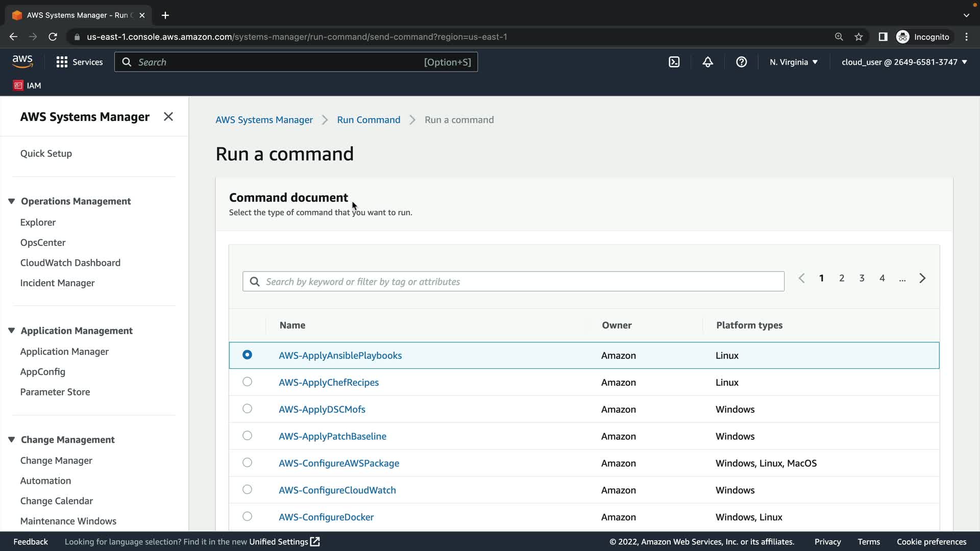Expand the cloud_user account menu
Screen dimensions: 980x551
click(x=904, y=62)
